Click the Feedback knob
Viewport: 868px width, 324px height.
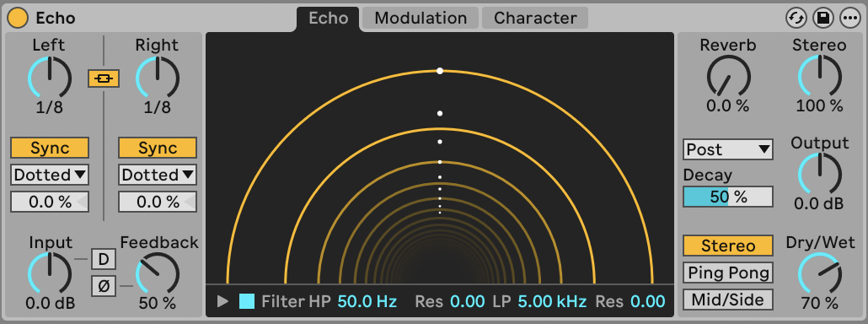pyautogui.click(x=158, y=273)
